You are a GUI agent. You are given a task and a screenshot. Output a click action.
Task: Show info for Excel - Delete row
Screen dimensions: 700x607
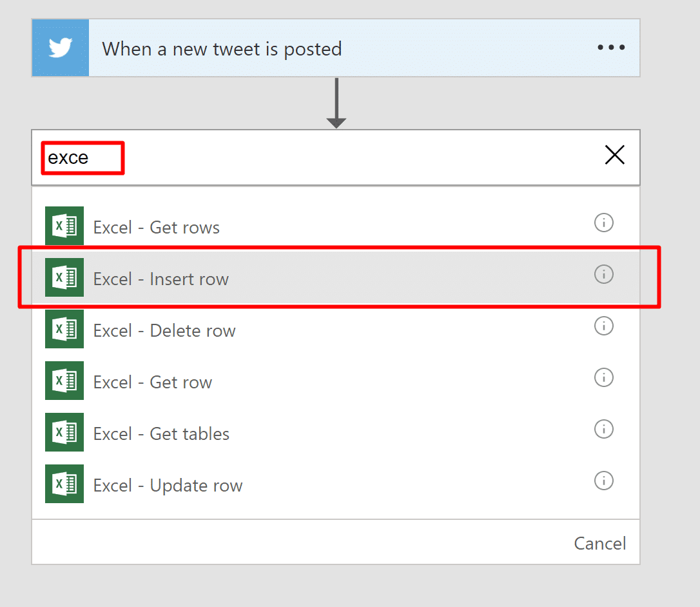(x=603, y=326)
